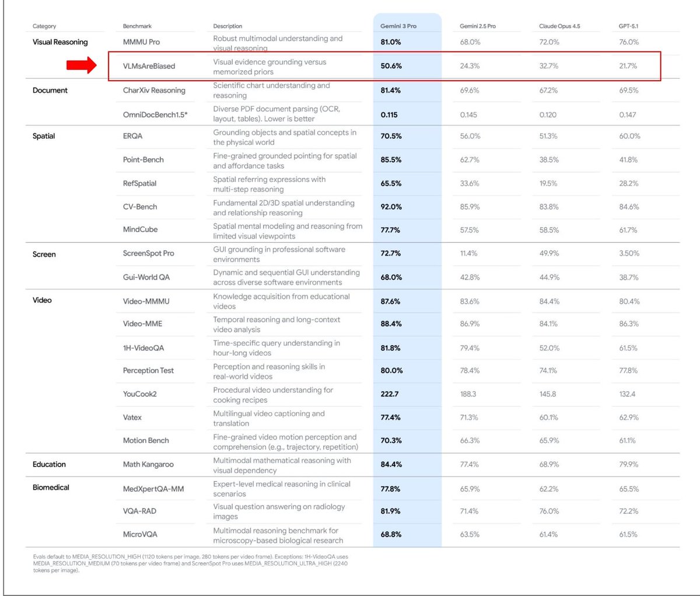Click the 0.147 GPT-5.1 value for OmniDocBench1.5*
700x596 pixels.
pos(628,115)
